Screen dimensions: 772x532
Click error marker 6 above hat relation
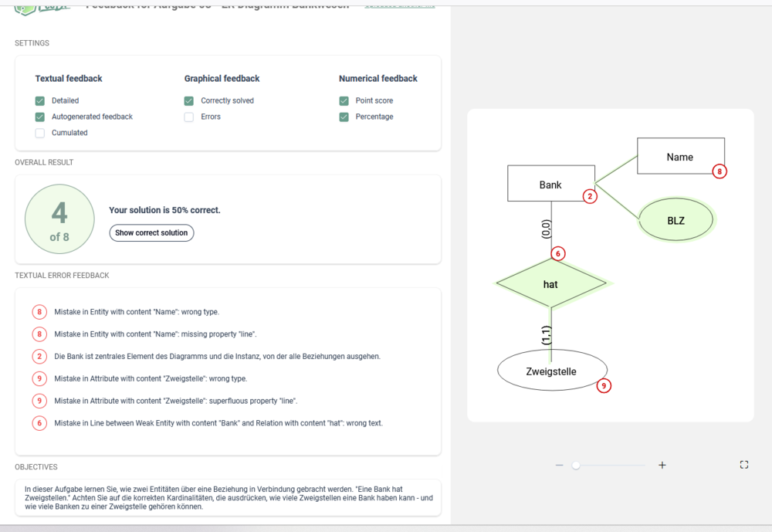(x=558, y=253)
